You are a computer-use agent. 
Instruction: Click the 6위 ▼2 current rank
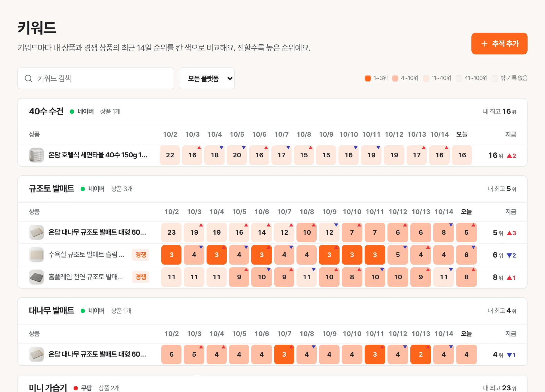click(x=504, y=255)
